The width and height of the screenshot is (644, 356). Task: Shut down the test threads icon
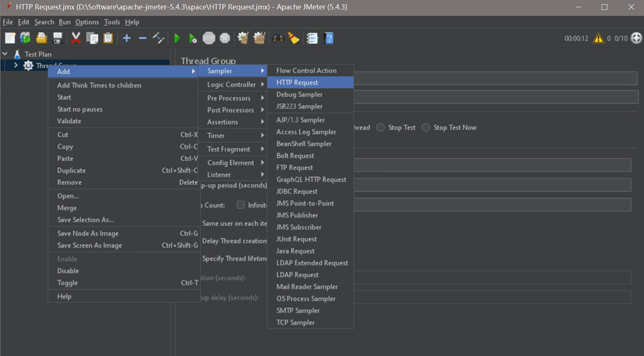[x=225, y=38]
